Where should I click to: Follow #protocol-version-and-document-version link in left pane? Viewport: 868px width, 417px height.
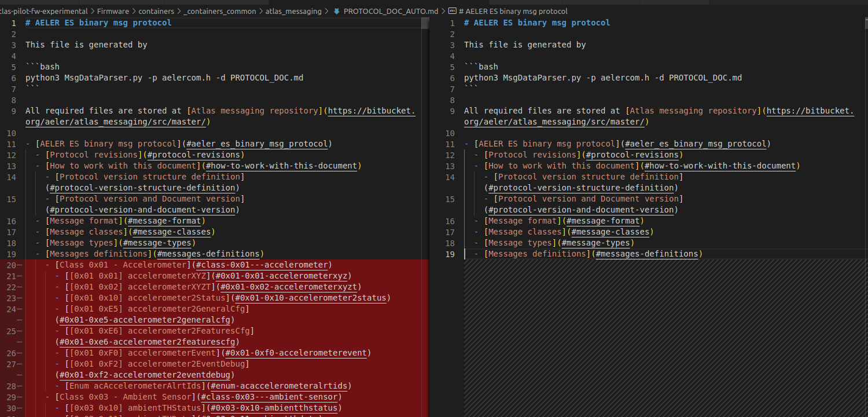[142, 210]
